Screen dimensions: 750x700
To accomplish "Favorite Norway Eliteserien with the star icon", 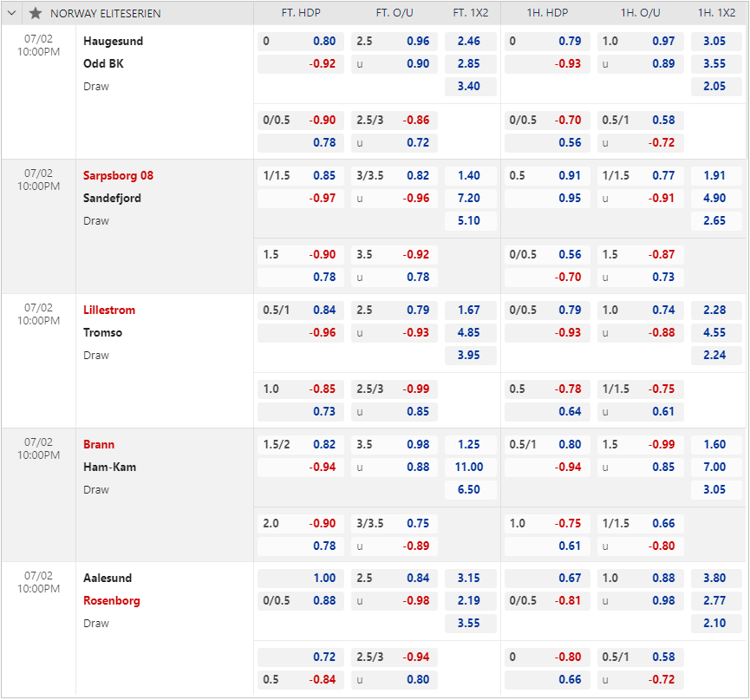I will (x=36, y=13).
